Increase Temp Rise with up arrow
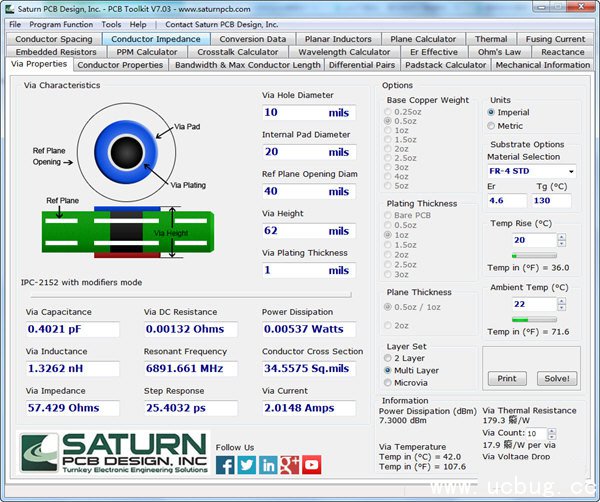Image resolution: width=600 pixels, height=502 pixels. point(560,237)
